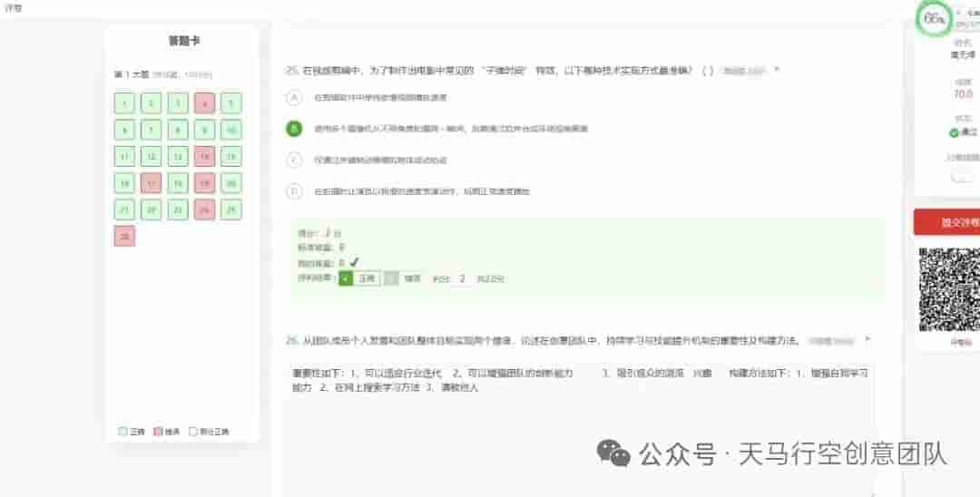Image resolution: width=980 pixels, height=497 pixels.
Task: Open wrong question 4 in the answer card
Action: coord(204,103)
